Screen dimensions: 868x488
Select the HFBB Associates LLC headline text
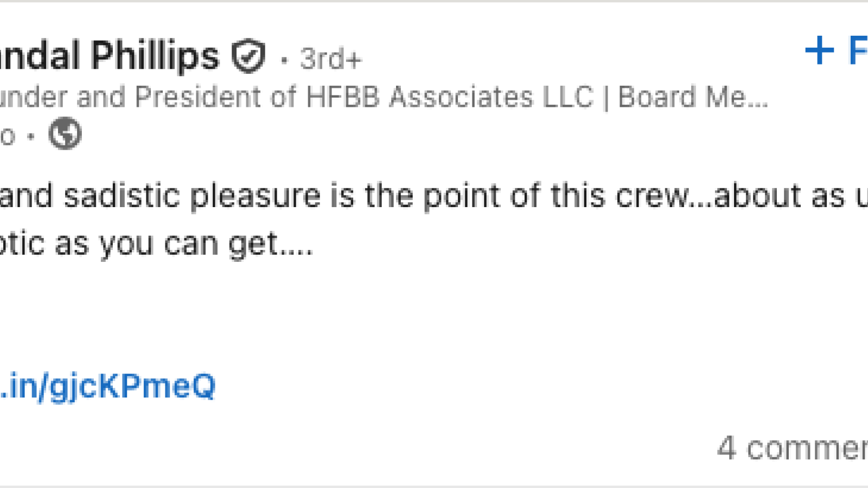pos(449,98)
